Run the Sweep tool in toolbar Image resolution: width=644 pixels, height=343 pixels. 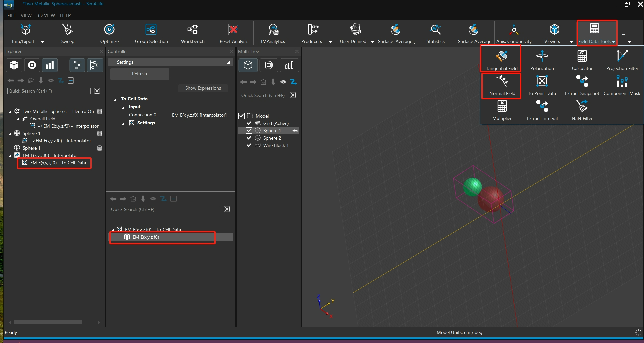pos(68,30)
